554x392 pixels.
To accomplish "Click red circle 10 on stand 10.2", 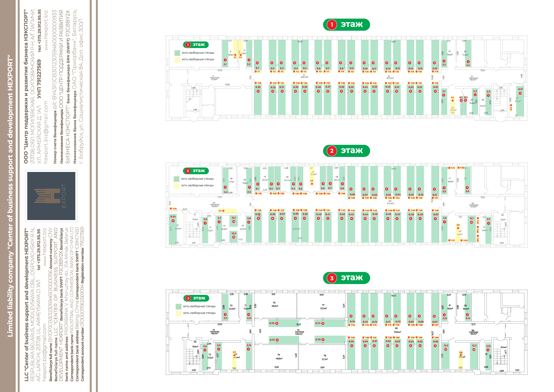I will [x=234, y=237].
